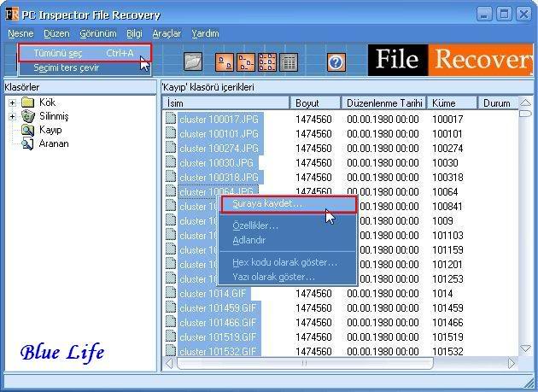This screenshot has width=538, height=392.
Task: Open Özellikler from context menu
Action: 289,225
